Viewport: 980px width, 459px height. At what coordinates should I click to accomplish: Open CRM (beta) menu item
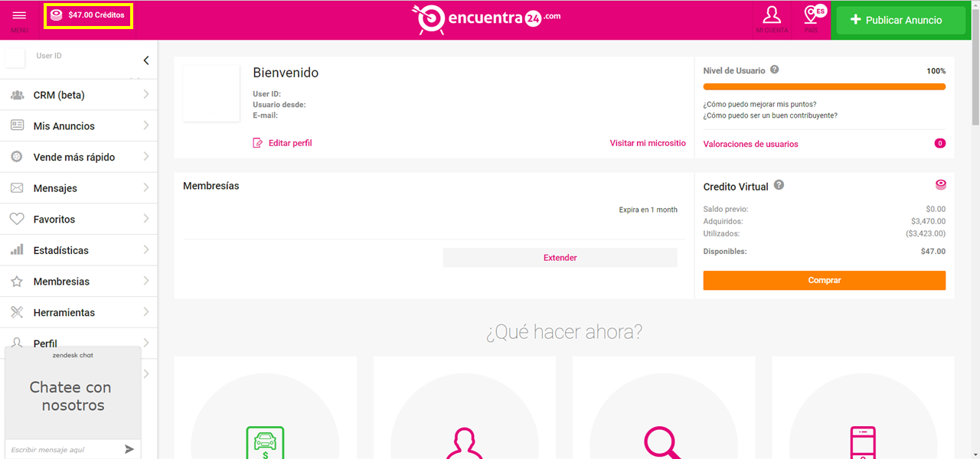click(x=79, y=95)
